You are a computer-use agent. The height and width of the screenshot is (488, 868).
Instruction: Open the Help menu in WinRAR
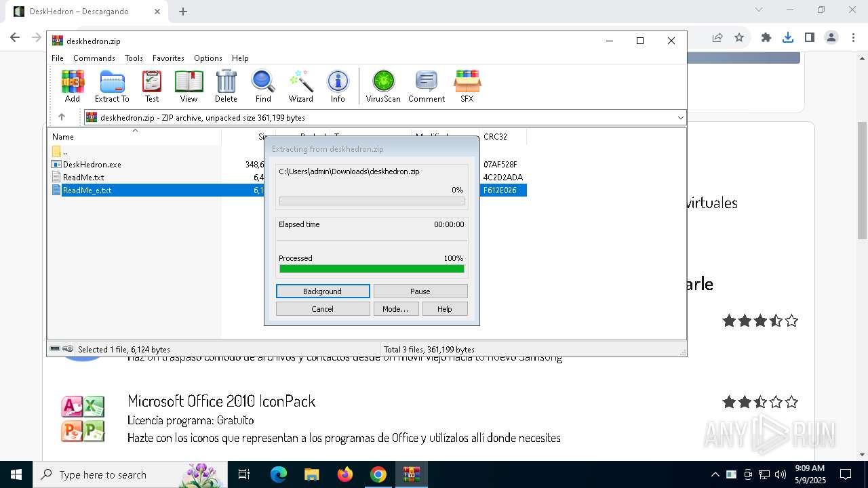coord(240,58)
